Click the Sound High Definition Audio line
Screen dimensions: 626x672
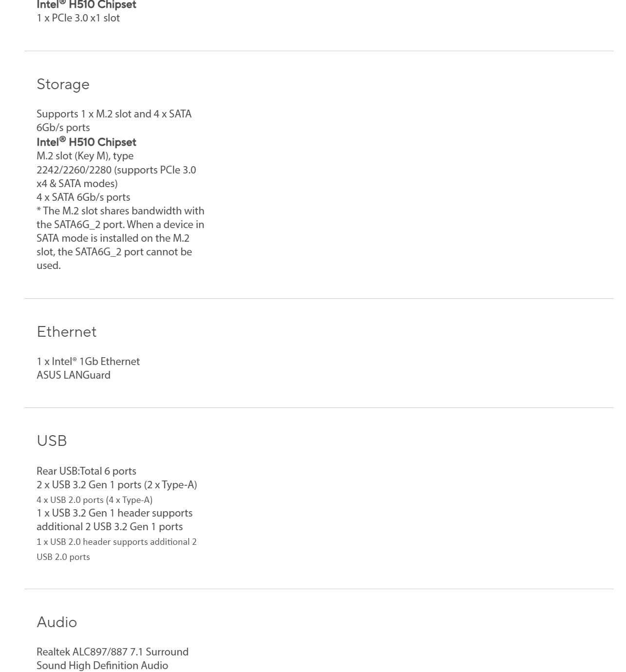(102, 665)
